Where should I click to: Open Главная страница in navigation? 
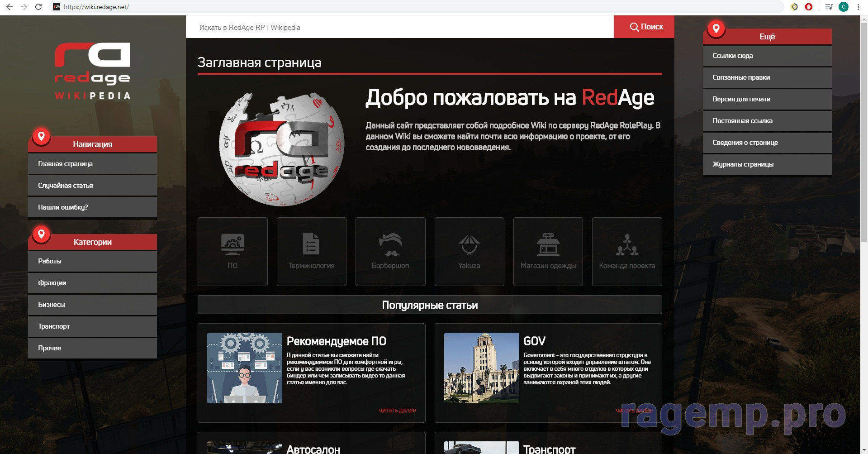pos(92,164)
